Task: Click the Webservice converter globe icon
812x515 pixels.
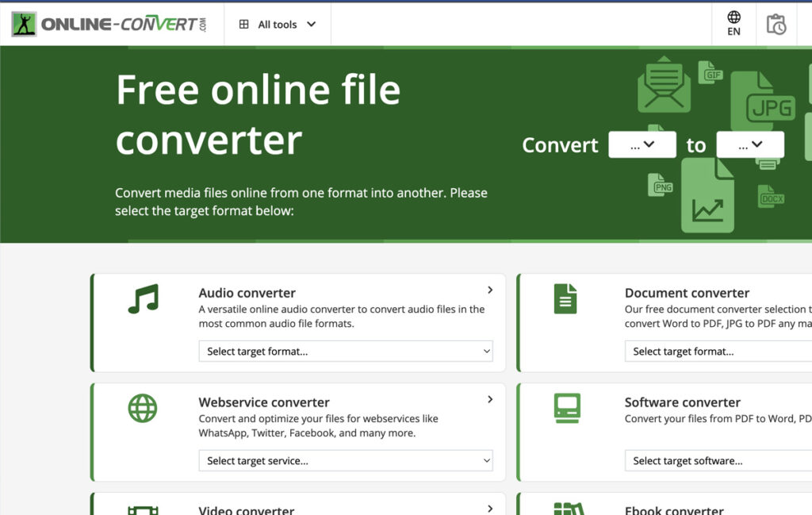Action: coord(142,409)
